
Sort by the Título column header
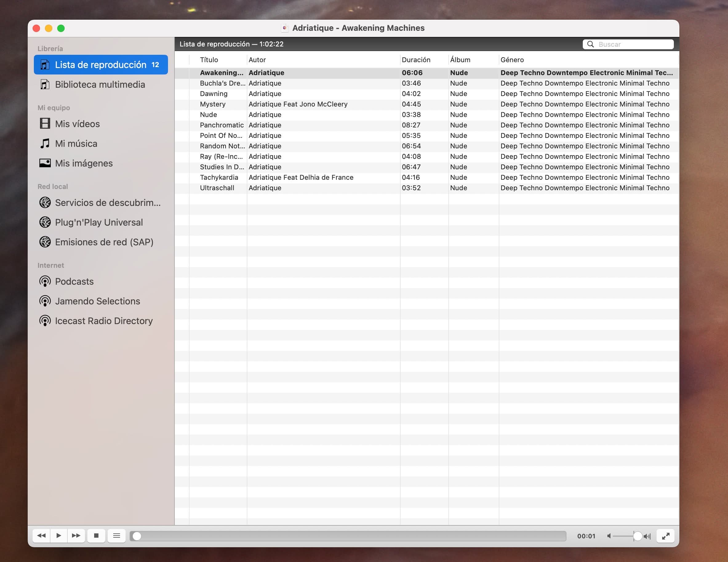click(218, 60)
